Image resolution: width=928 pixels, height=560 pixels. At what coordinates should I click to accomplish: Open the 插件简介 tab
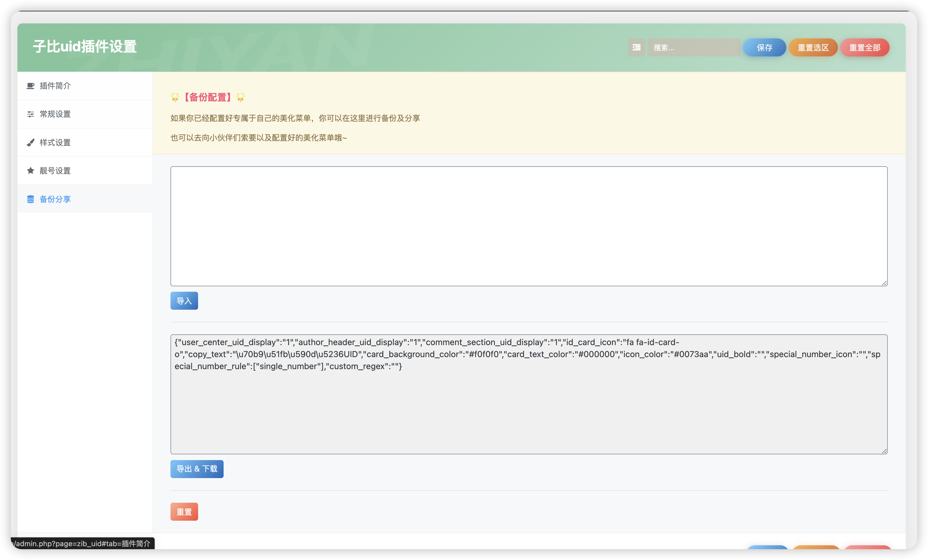55,86
